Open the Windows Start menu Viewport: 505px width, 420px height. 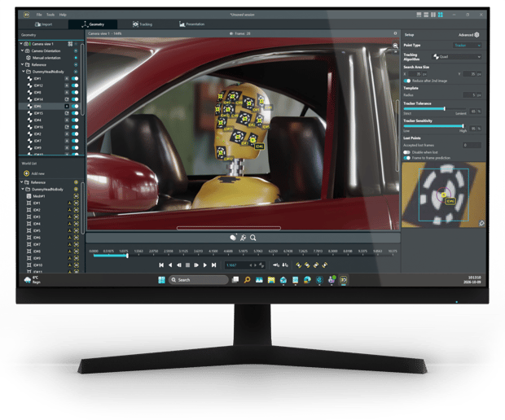161,280
